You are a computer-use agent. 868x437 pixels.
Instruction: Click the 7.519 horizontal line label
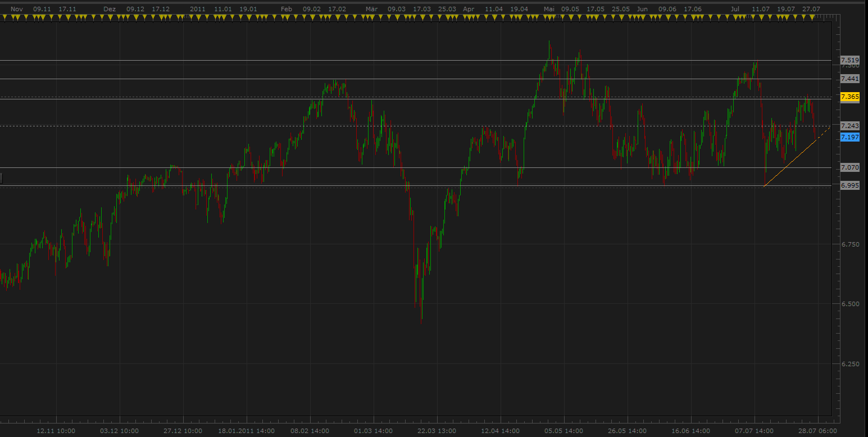[x=849, y=60]
